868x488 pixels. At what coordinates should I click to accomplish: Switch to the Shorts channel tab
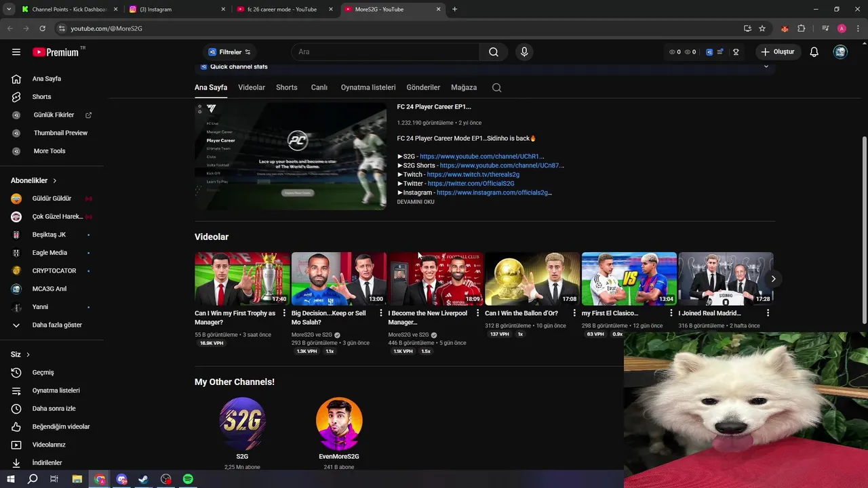(x=287, y=87)
